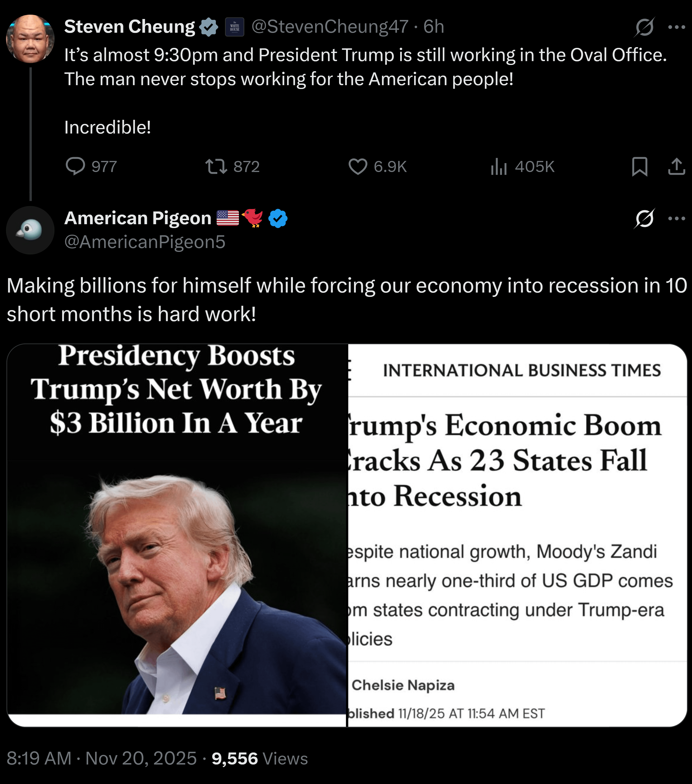Open more options on American Pigeon's post

tap(677, 219)
